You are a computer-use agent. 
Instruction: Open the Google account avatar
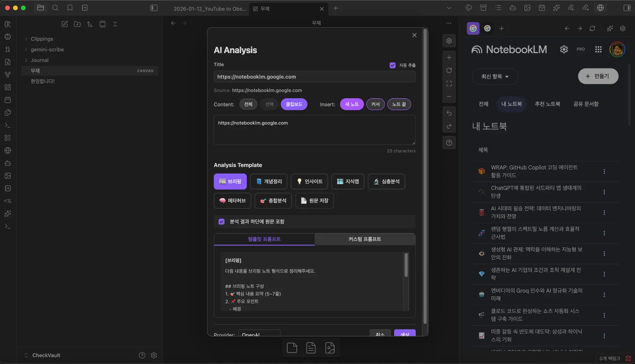[x=617, y=49]
